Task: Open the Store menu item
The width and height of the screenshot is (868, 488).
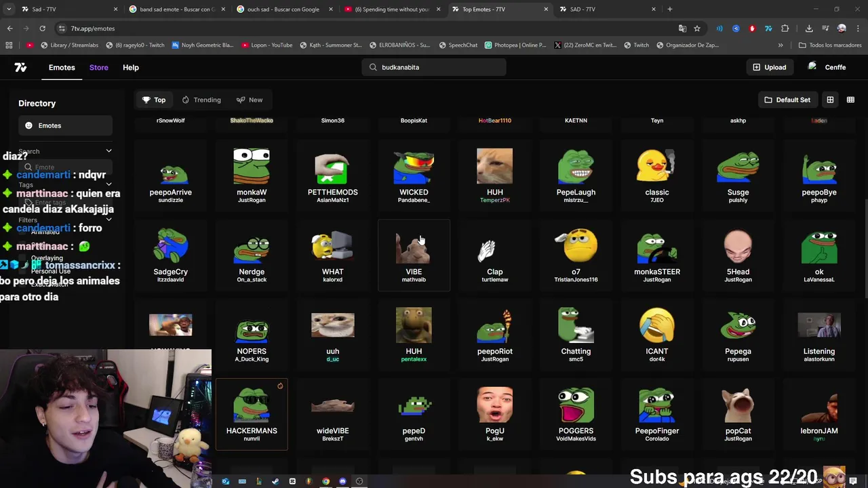Action: point(99,67)
